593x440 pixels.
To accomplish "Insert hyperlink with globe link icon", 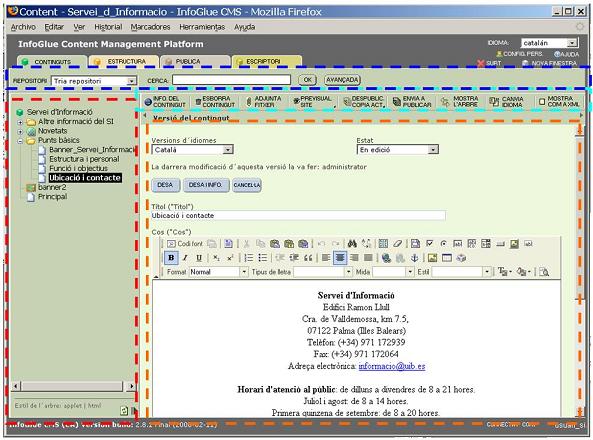I will (386, 258).
